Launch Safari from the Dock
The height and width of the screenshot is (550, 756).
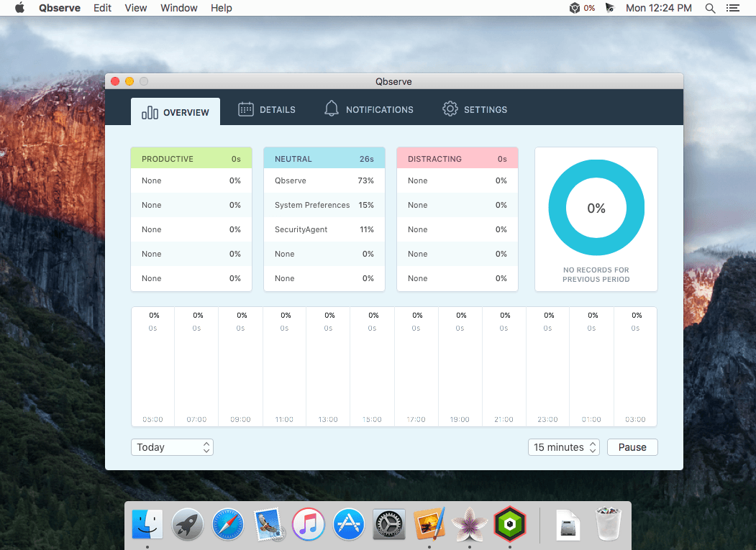click(227, 523)
